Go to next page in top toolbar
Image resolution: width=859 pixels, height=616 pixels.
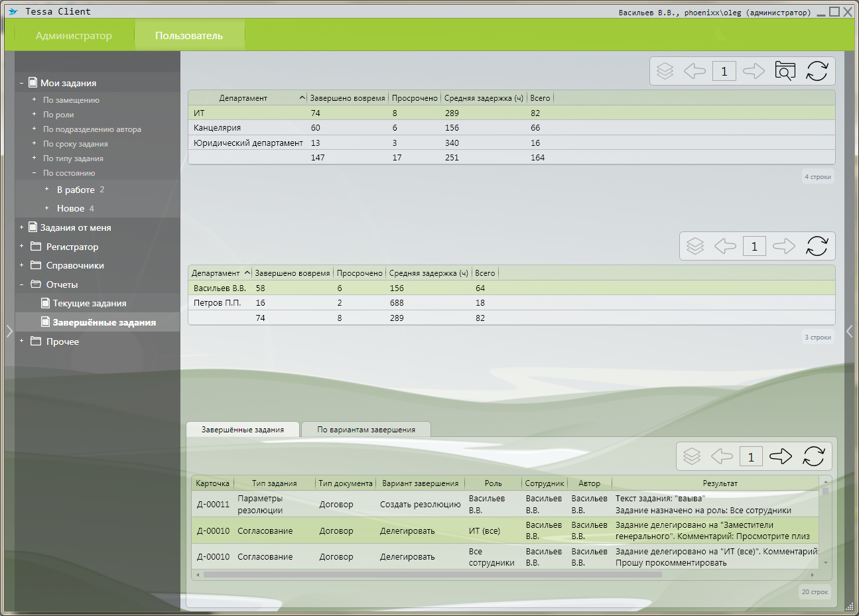(754, 71)
